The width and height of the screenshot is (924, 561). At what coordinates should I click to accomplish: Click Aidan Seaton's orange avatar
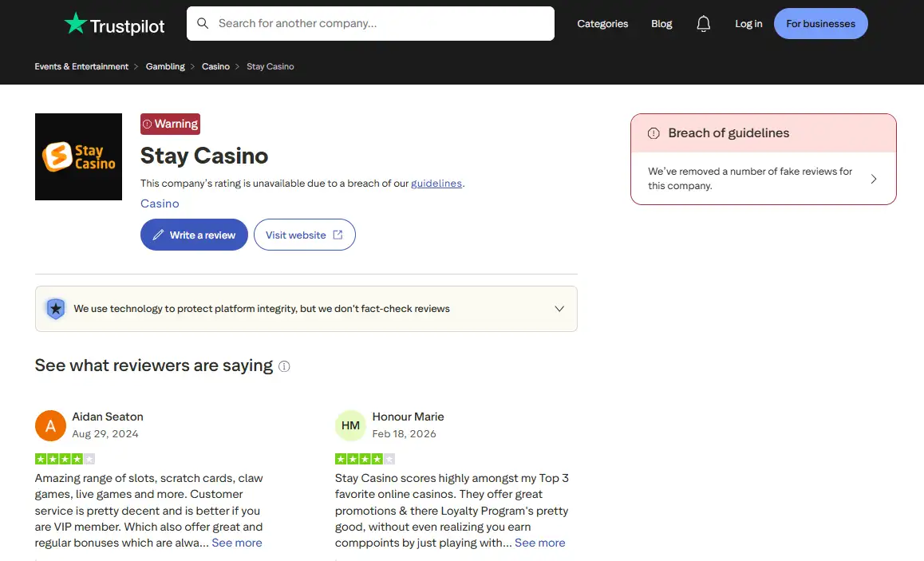point(50,425)
